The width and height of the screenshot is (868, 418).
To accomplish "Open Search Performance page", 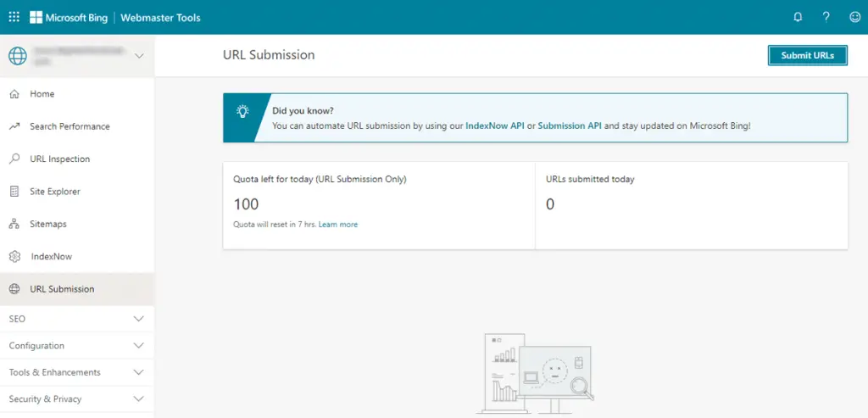I will [77, 126].
